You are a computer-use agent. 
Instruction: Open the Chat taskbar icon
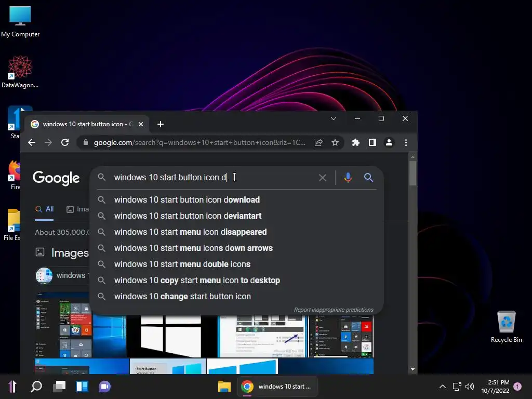pyautogui.click(x=104, y=387)
